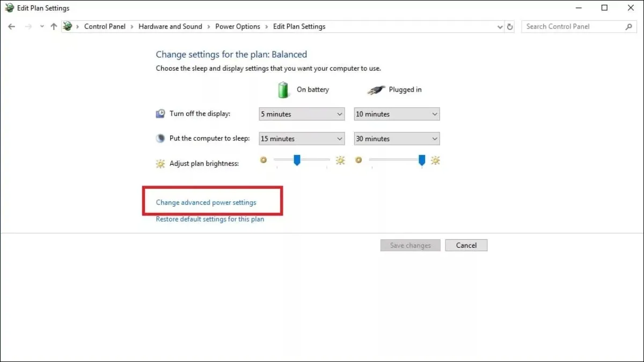644x362 pixels.
Task: Open display-off dropdown for Plugged in
Action: 397,114
